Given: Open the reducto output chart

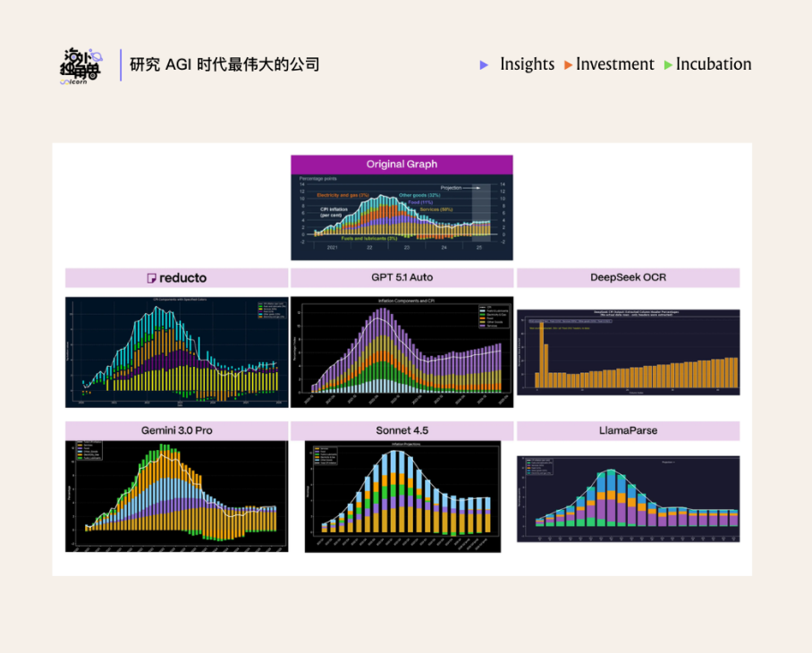Looking at the screenshot, I should [176, 352].
